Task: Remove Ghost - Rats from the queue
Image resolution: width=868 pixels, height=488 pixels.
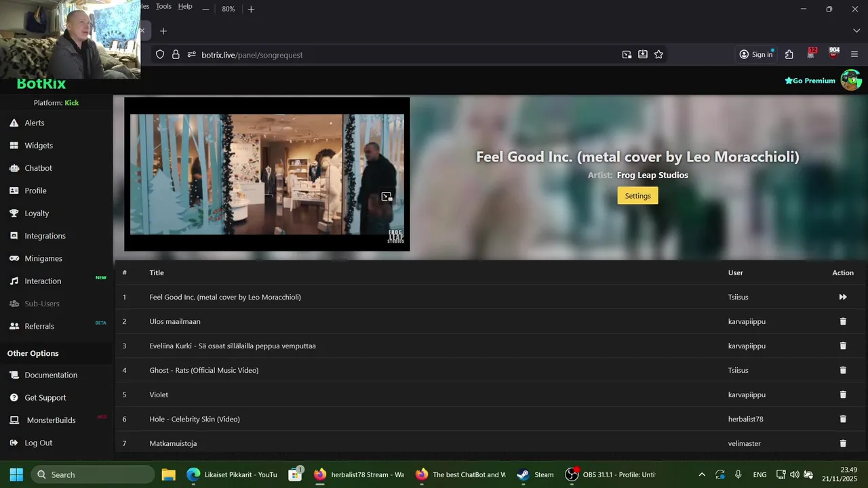Action: click(x=843, y=370)
